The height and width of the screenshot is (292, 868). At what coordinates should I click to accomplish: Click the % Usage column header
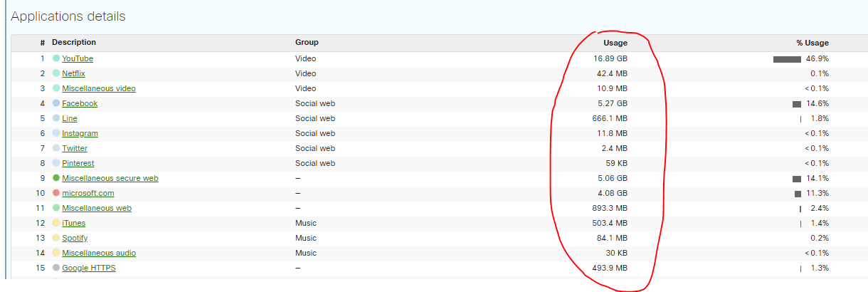pos(812,43)
